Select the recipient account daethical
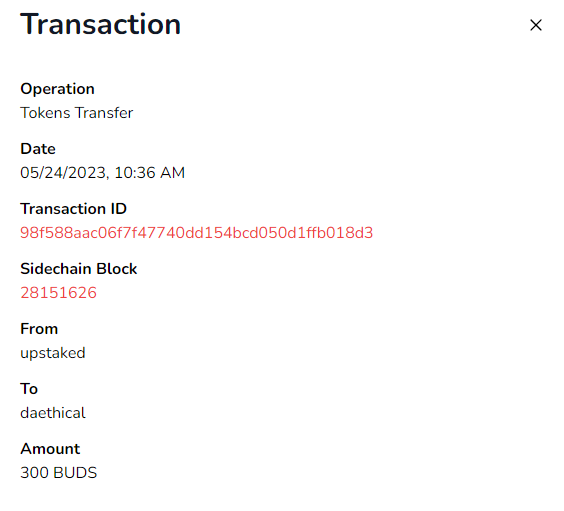This screenshot has height=511, width=564. click(53, 413)
